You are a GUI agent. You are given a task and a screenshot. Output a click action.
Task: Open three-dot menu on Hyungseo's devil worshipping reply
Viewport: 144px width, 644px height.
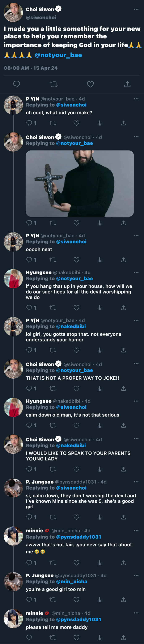(136, 273)
